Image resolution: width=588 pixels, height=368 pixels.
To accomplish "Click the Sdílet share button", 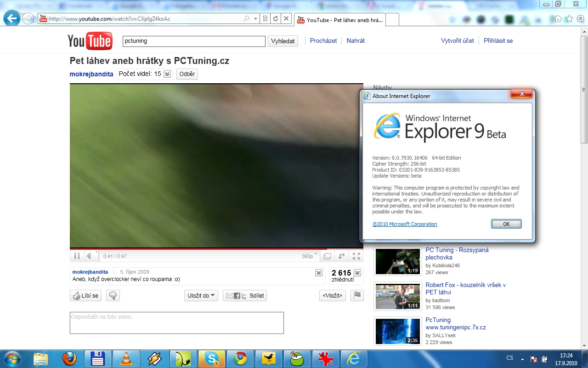I will coord(245,296).
